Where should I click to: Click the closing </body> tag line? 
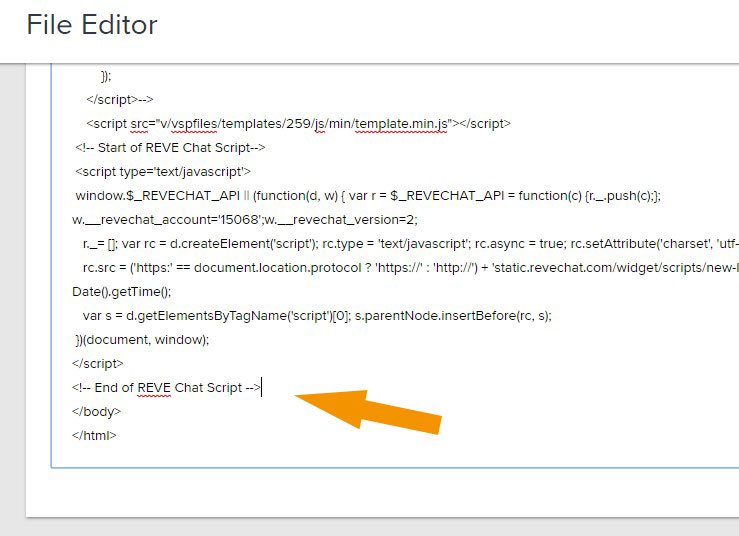97,411
